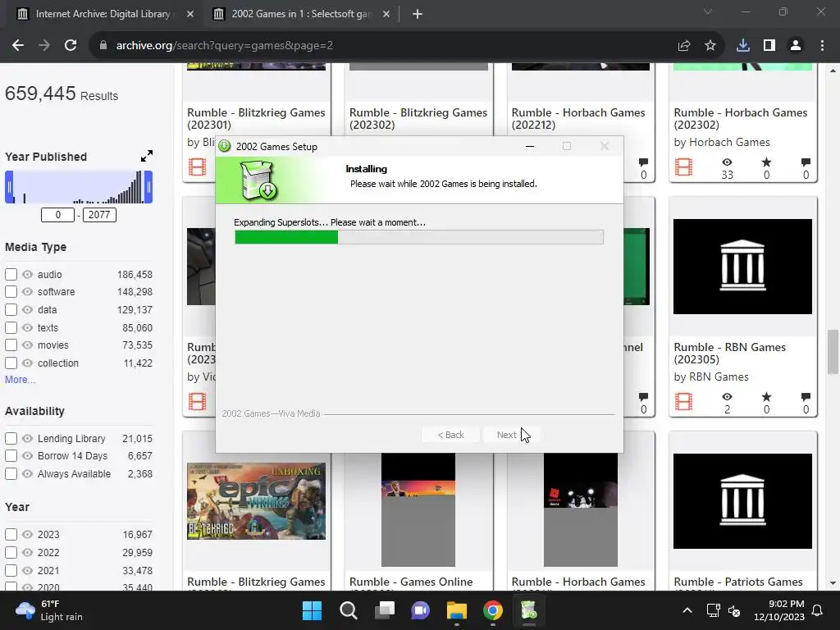Screen dimensions: 840x630
Task: Click the forward navigation arrow
Action: (44, 46)
